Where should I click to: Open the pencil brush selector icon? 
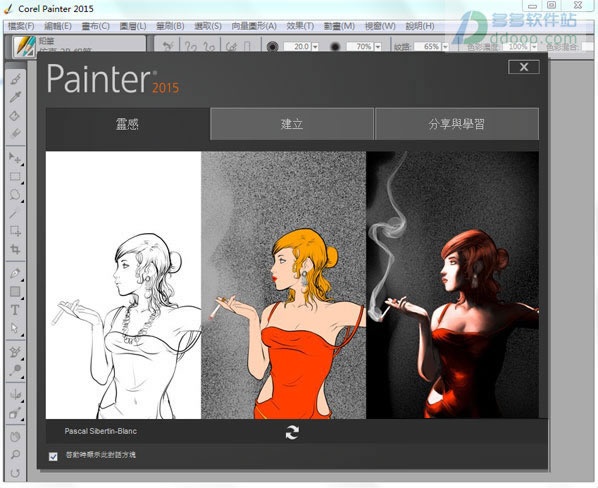24,47
